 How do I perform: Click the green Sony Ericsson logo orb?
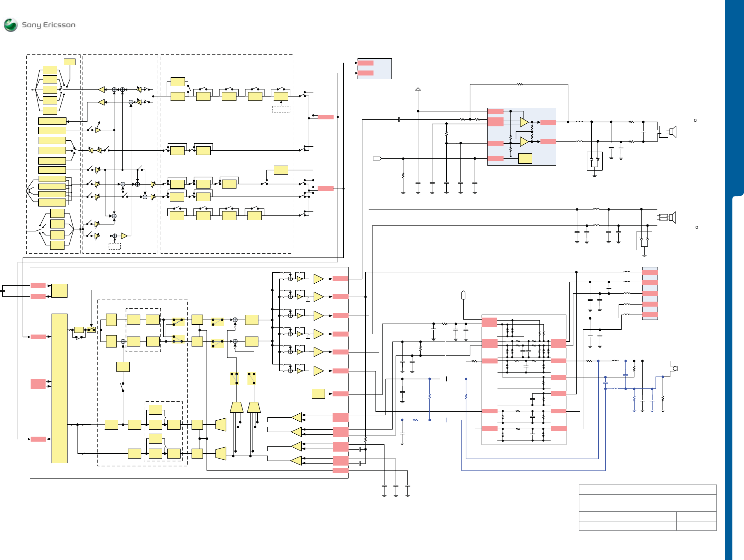pos(11,25)
